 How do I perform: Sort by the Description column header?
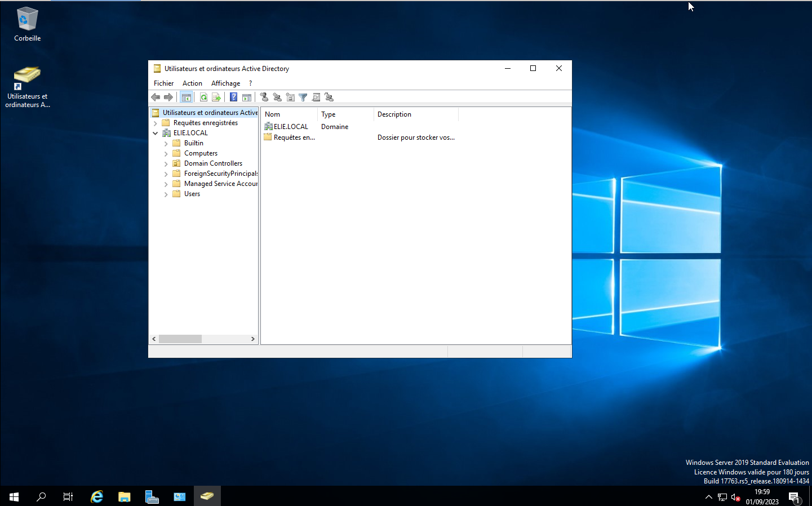point(416,114)
